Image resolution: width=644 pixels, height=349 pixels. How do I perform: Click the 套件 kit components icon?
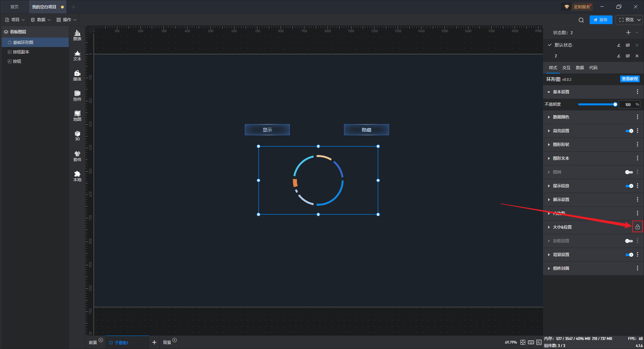pyautogui.click(x=77, y=156)
